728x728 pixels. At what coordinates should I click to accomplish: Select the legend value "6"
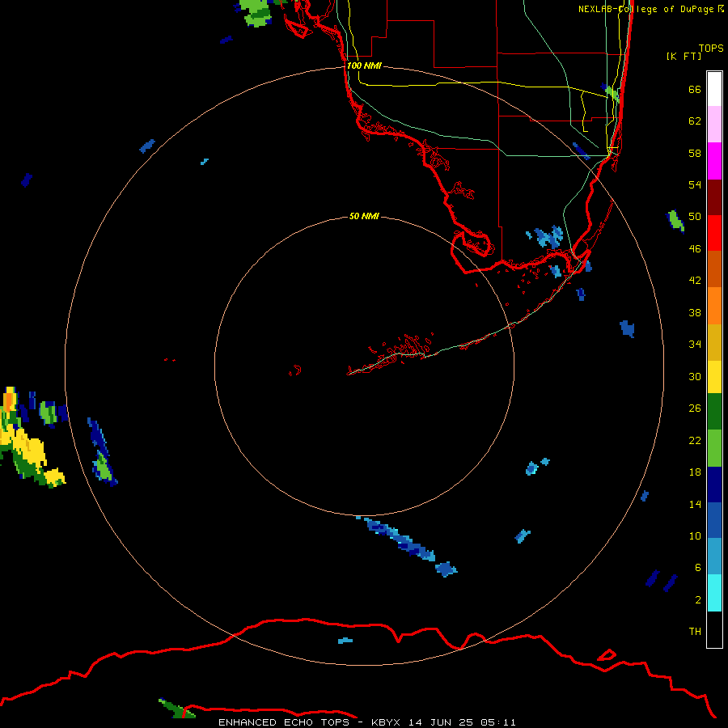click(698, 567)
